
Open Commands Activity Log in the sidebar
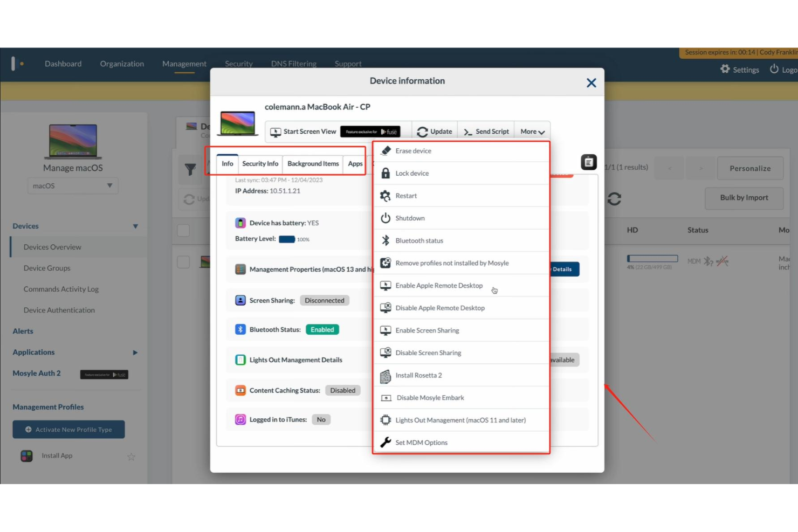pos(61,289)
